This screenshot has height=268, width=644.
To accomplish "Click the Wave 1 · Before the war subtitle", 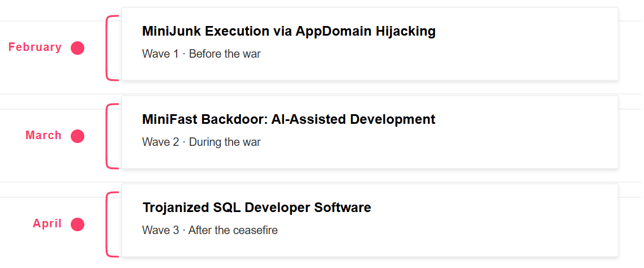I will pos(201,54).
